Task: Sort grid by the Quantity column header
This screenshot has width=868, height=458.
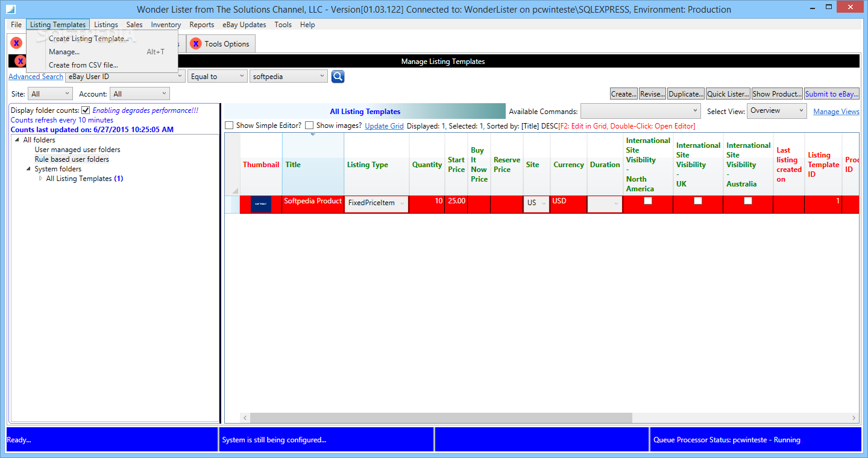Action: click(x=427, y=164)
